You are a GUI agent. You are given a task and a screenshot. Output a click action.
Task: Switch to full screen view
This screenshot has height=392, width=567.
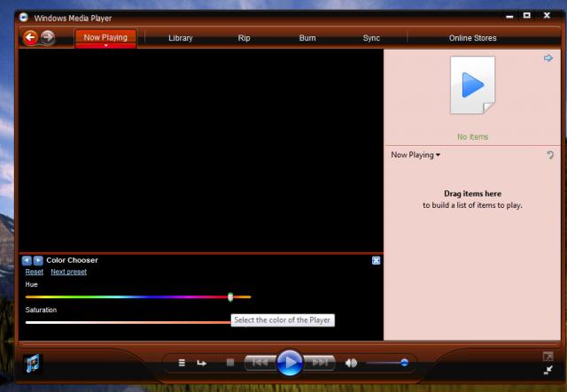click(x=548, y=357)
